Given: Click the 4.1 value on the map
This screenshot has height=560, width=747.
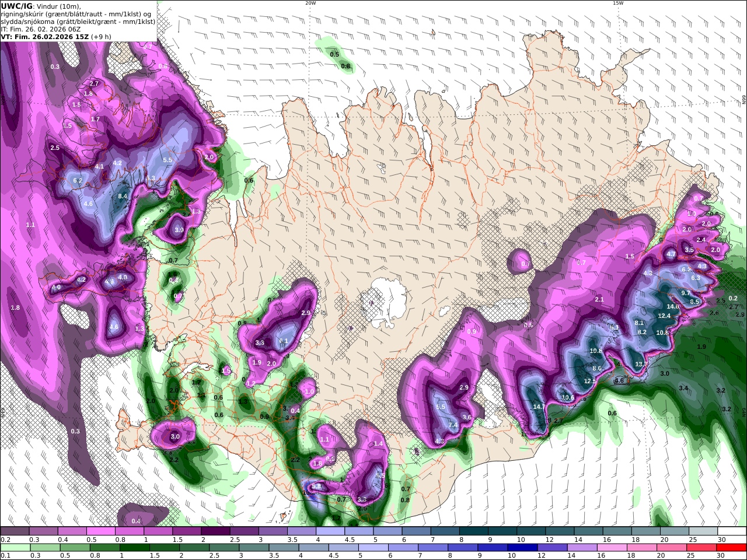Looking at the screenshot, I should (99, 167).
